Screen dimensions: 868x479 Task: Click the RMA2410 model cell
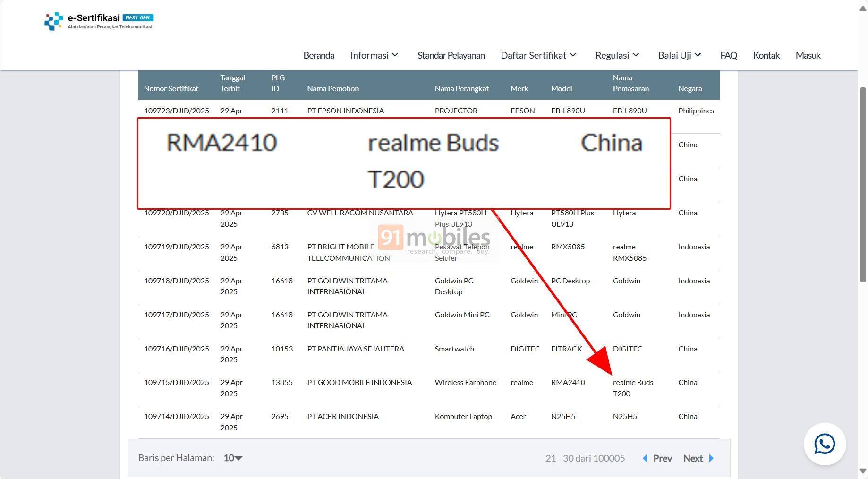(x=568, y=382)
